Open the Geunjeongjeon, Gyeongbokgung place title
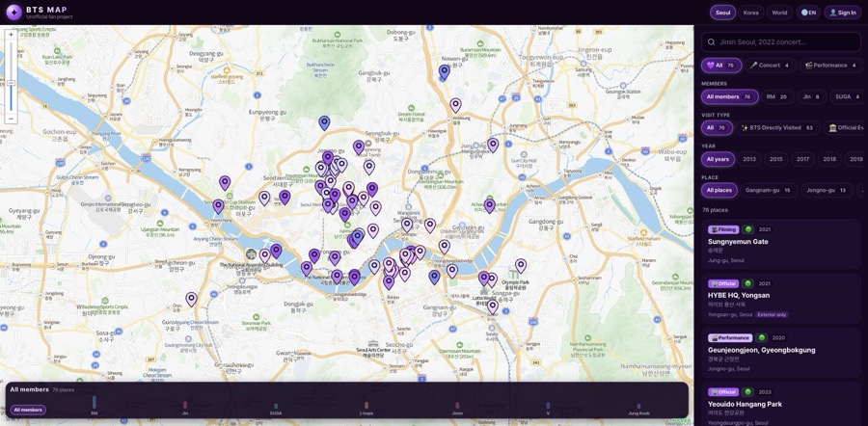The height and width of the screenshot is (426, 868). coord(762,350)
